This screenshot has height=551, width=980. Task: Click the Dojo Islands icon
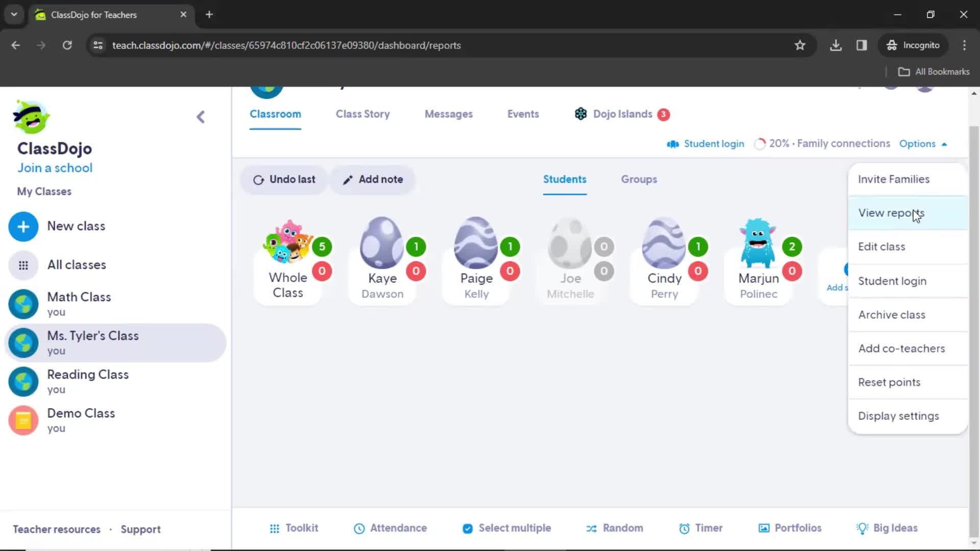point(580,114)
